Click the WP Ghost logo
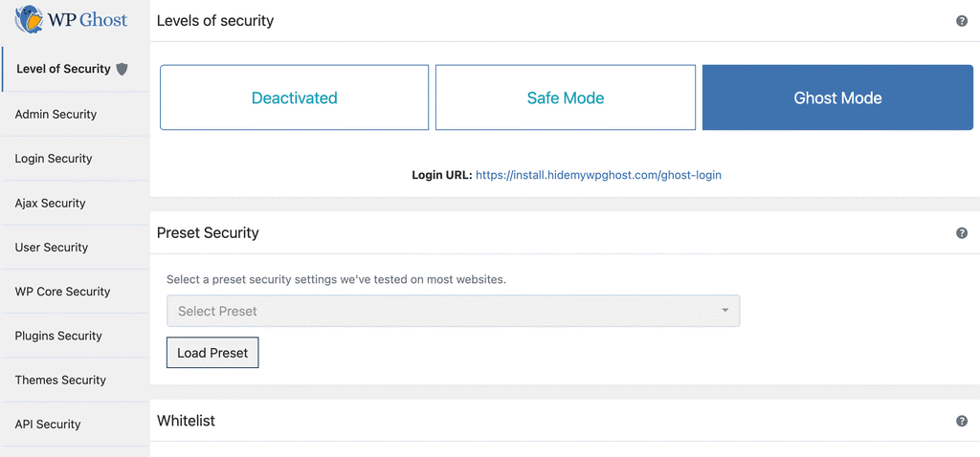Image resolution: width=980 pixels, height=457 pixels. pyautogui.click(x=71, y=19)
